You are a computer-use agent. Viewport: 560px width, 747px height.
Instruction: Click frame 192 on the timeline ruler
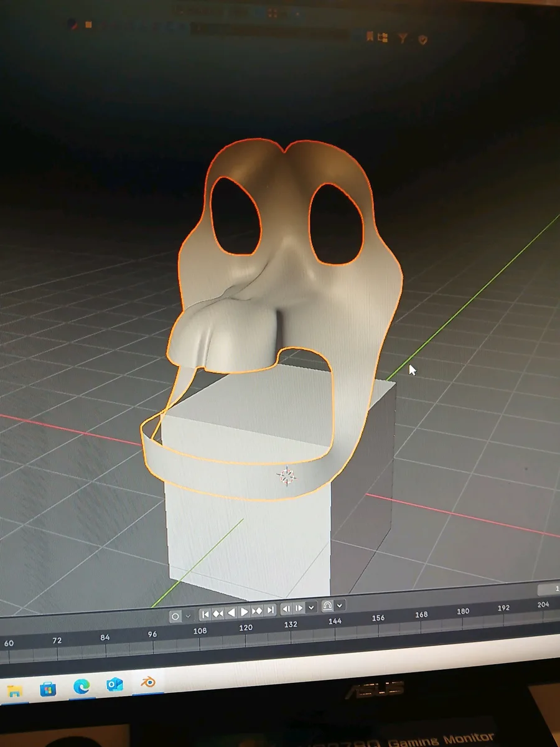(x=503, y=608)
